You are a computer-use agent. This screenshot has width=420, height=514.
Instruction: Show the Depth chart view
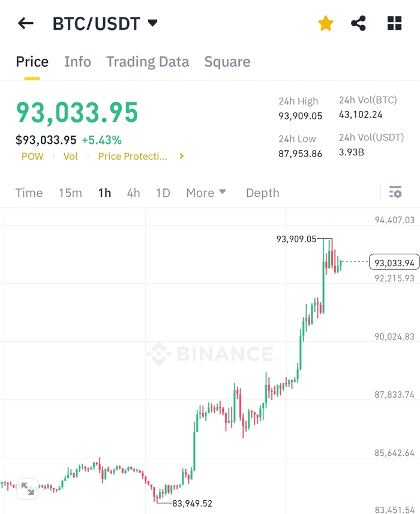(263, 193)
